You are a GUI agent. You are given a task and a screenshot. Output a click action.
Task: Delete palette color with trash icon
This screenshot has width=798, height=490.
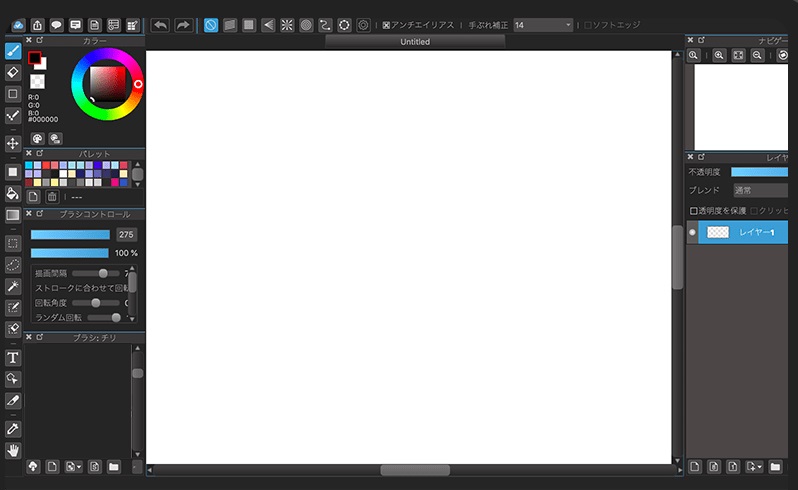click(52, 196)
